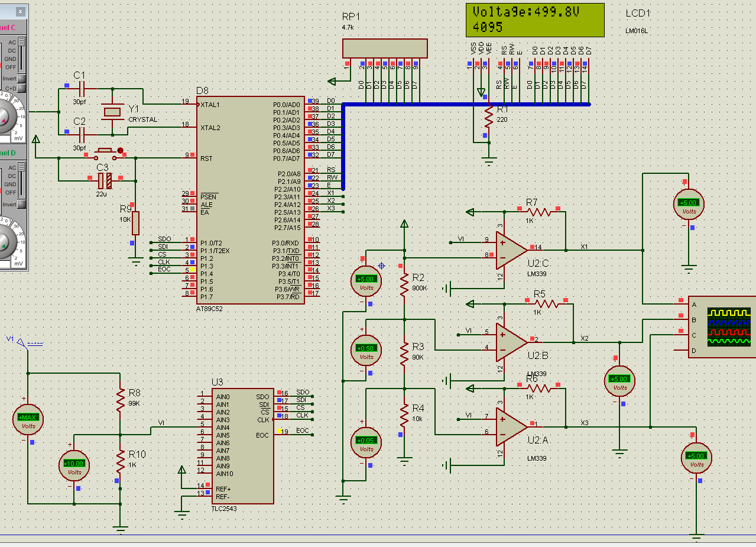The image size is (756, 547).
Task: Select the TLC2543 ADC chip U3
Action: point(242,446)
